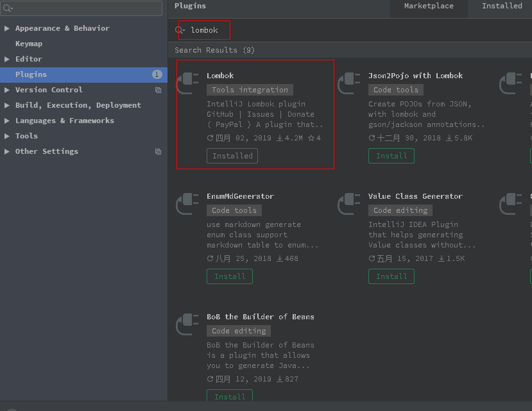Install the EnumMdGenerator plugin
Image resolution: width=532 pixels, height=411 pixels.
[230, 276]
